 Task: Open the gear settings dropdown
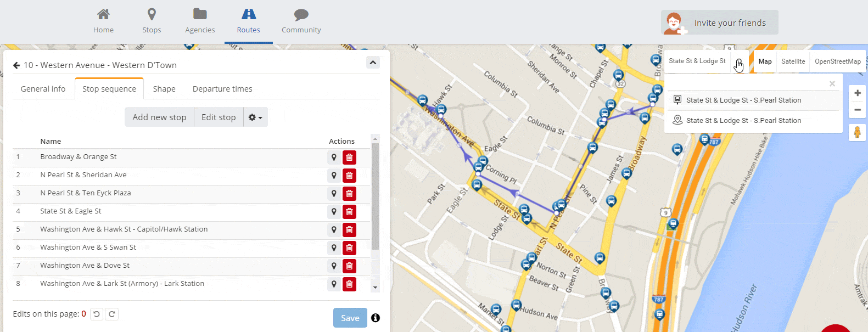tap(256, 117)
